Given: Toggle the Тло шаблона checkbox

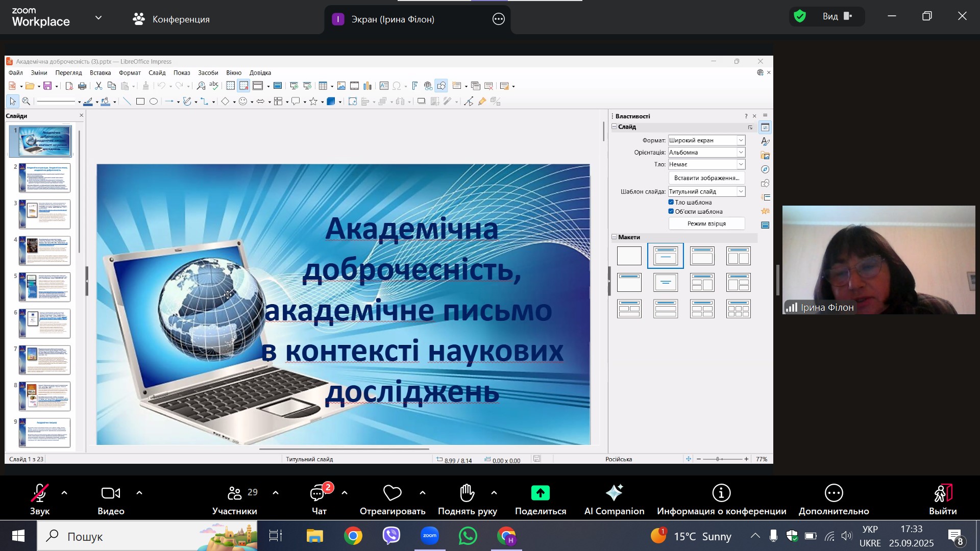Looking at the screenshot, I should 671,202.
